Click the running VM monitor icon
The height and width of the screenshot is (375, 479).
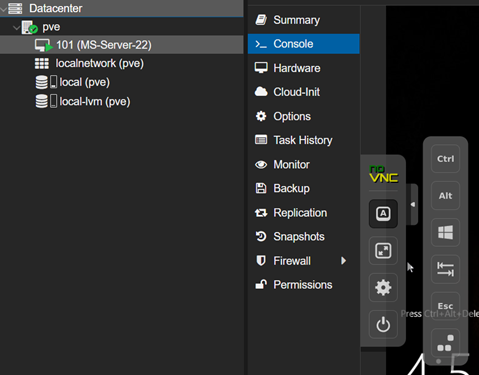tap(44, 45)
